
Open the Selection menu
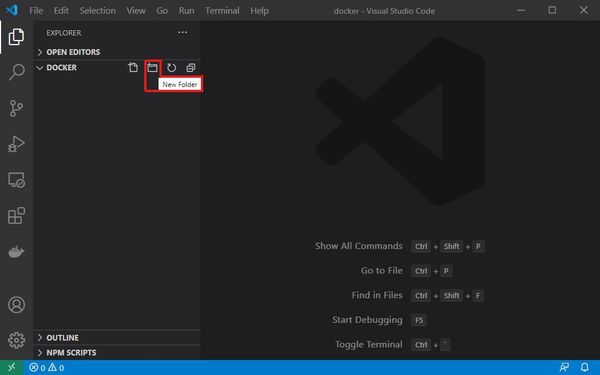point(98,11)
